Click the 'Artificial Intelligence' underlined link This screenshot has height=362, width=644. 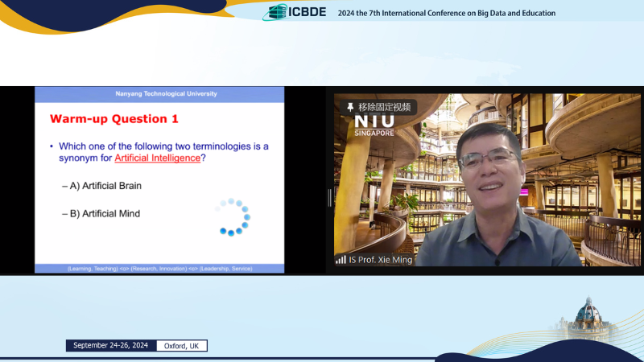click(157, 158)
